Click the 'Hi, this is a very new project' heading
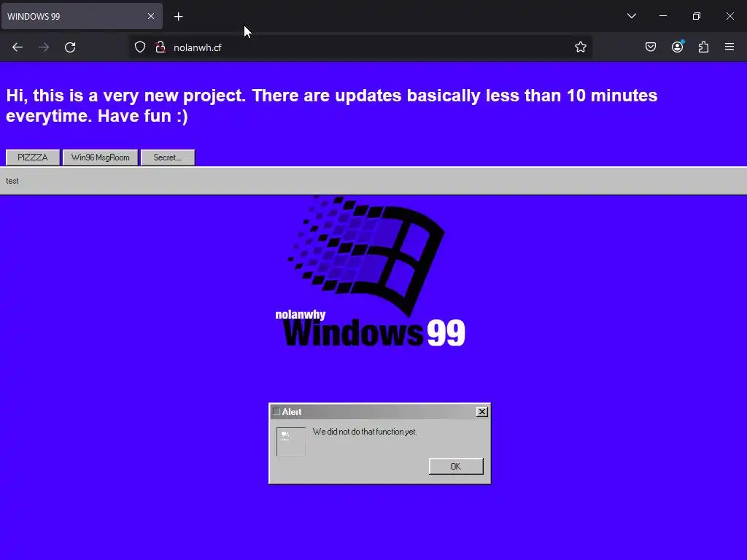The image size is (747, 560). (x=332, y=106)
